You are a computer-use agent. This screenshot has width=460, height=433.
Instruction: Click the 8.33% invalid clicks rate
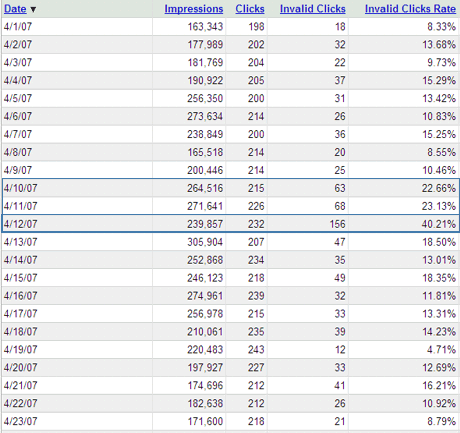(441, 27)
